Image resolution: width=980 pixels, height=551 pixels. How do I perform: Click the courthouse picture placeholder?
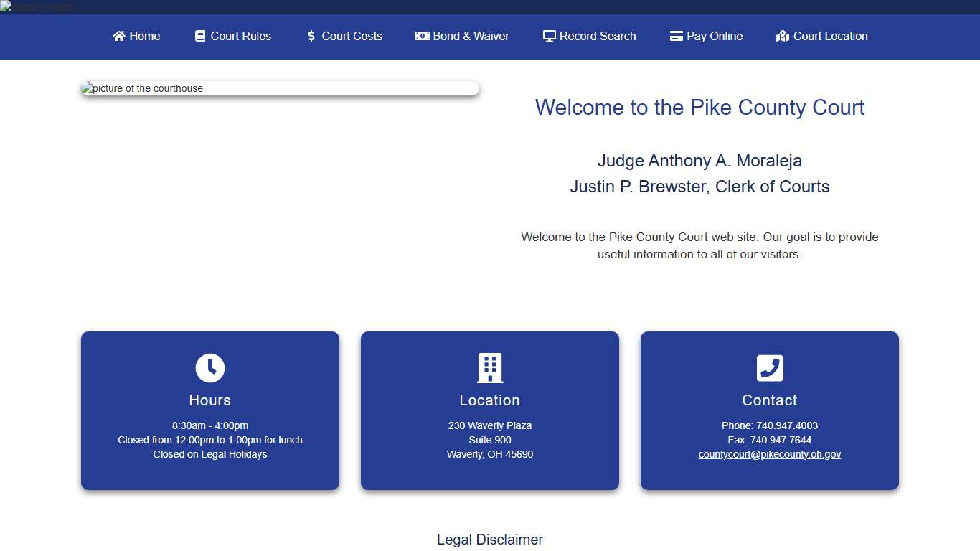[x=280, y=88]
